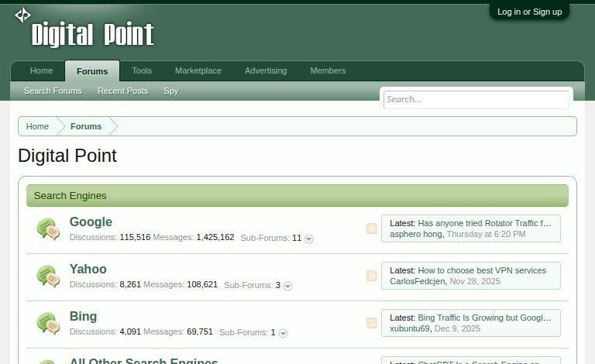
Task: Expand Bing sub-forums dropdown arrow
Action: (x=283, y=333)
